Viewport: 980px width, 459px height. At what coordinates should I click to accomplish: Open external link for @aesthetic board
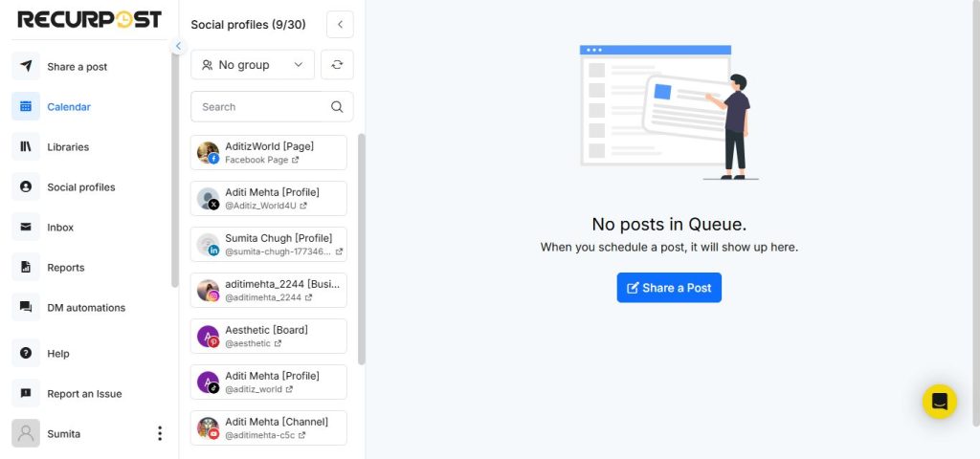click(278, 343)
